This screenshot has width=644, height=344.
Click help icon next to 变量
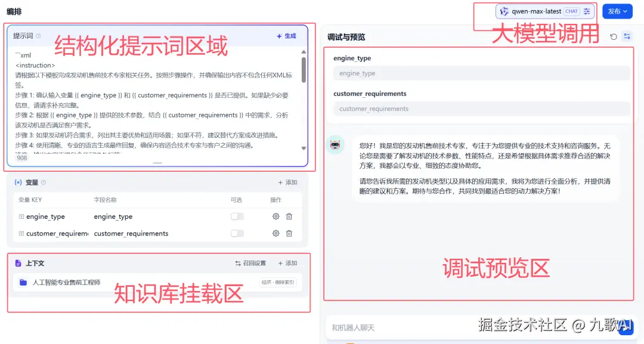(x=44, y=182)
